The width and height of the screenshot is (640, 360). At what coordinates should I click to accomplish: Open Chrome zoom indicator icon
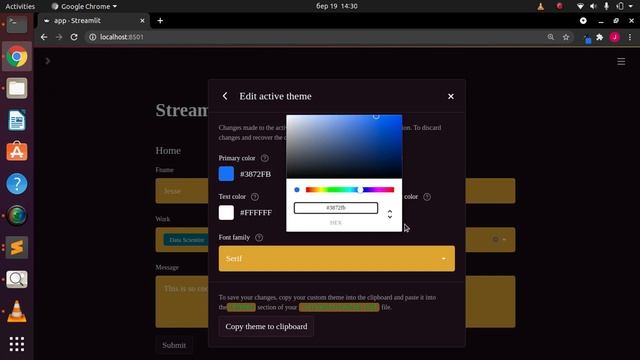[x=551, y=37]
